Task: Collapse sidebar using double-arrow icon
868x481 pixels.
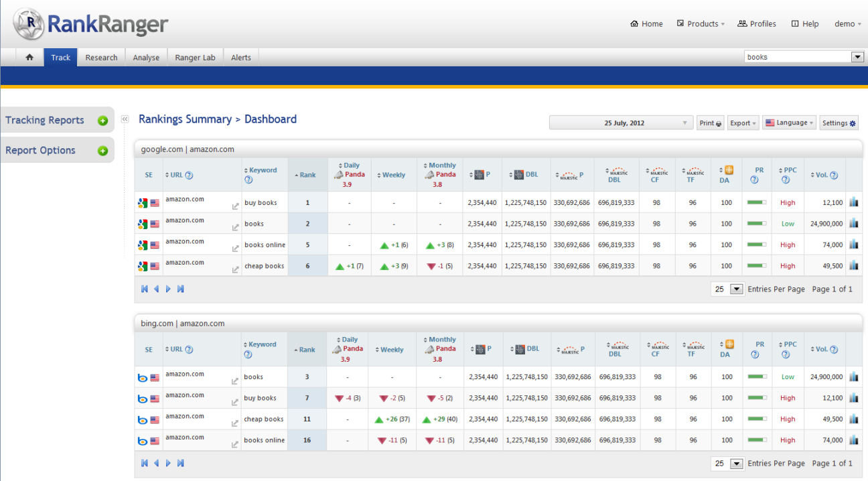Action: (125, 119)
